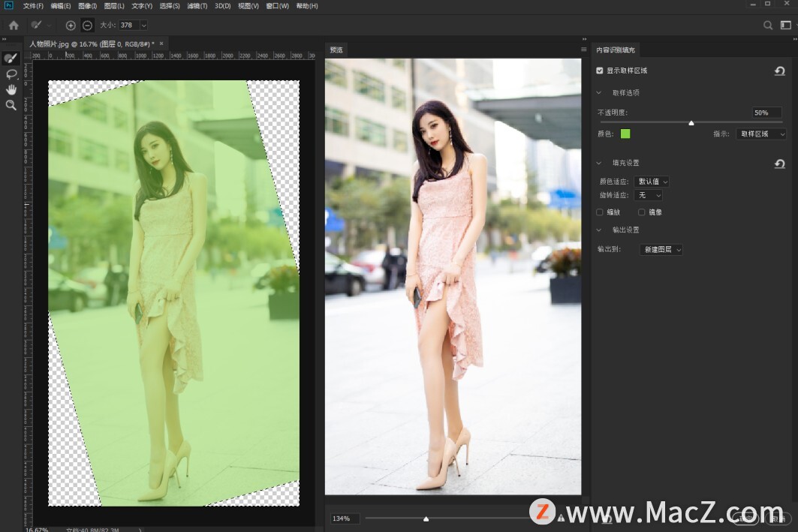This screenshot has width=798, height=532.
Task: Click the preview zoom slider handle
Action: [x=426, y=518]
